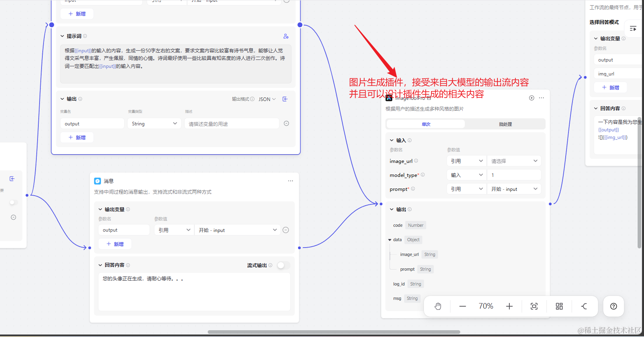Screen dimensions: 644x337
Task: Click output name field in 消息 node
Action: 124,230
